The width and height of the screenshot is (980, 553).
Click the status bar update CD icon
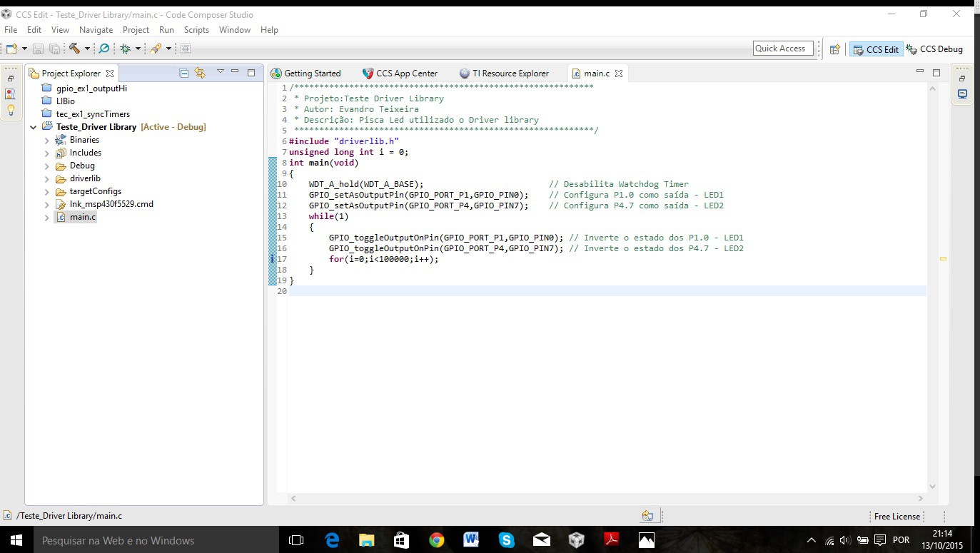coord(647,516)
